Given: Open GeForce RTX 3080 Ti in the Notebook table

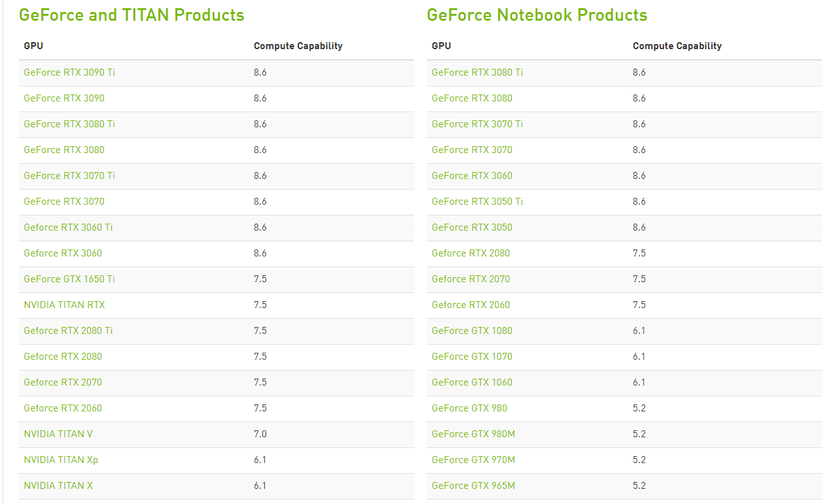Looking at the screenshot, I should (477, 72).
